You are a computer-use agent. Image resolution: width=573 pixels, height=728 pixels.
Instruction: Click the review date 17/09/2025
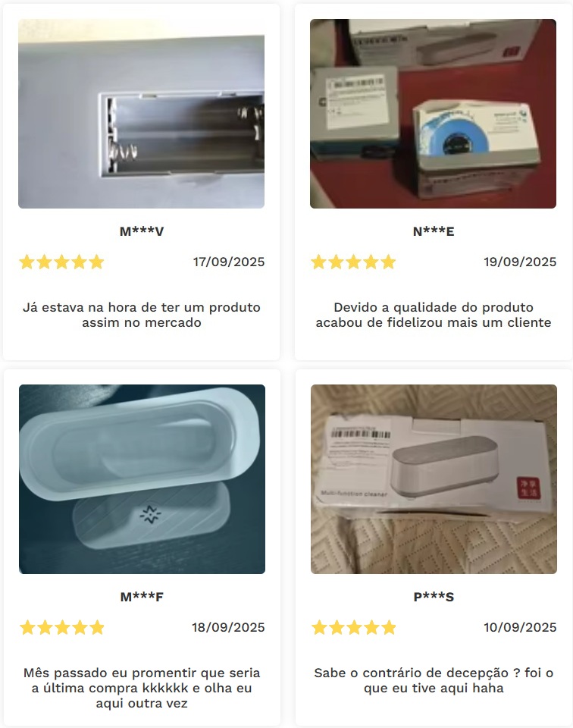coord(229,262)
